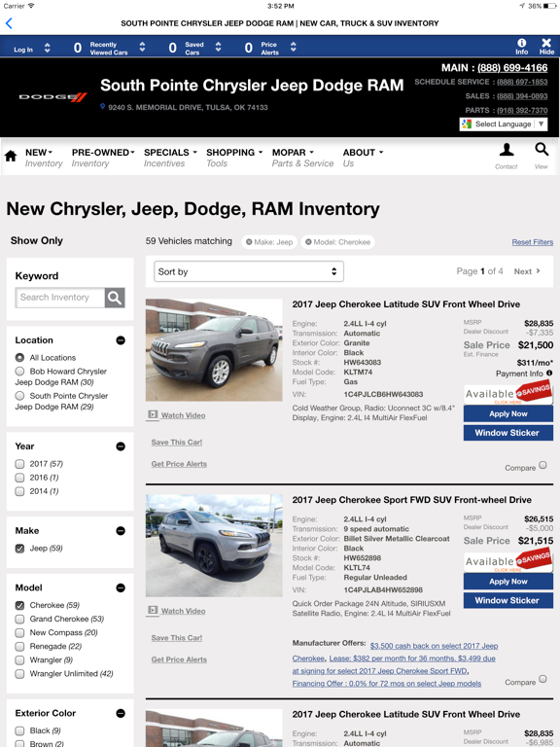
Task: Click inside the Search Inventory field
Action: pos(60,298)
